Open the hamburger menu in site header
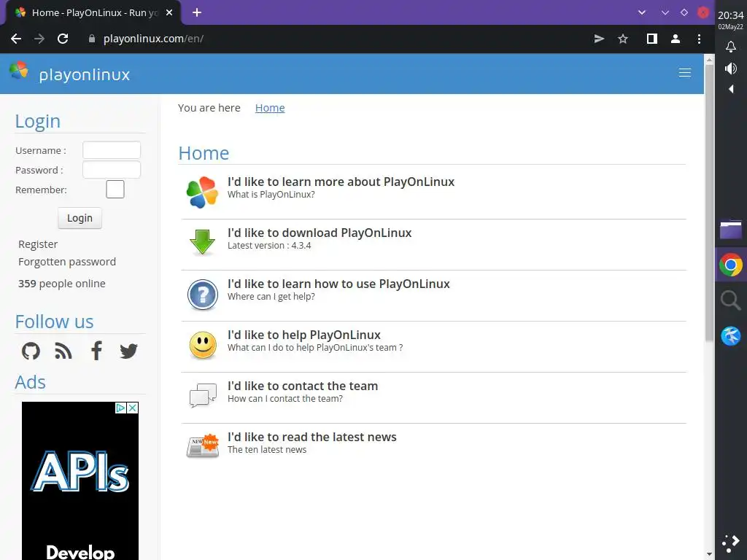The height and width of the screenshot is (560, 747). (684, 73)
